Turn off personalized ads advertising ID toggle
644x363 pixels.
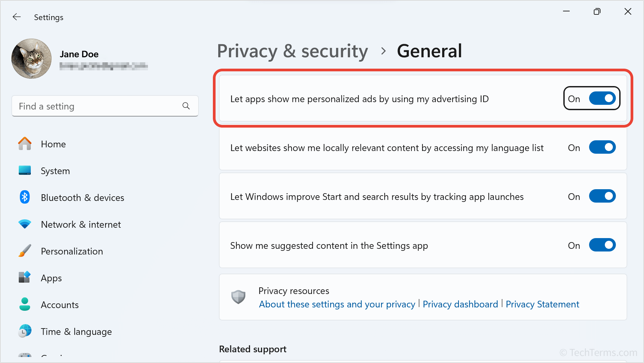pyautogui.click(x=602, y=98)
